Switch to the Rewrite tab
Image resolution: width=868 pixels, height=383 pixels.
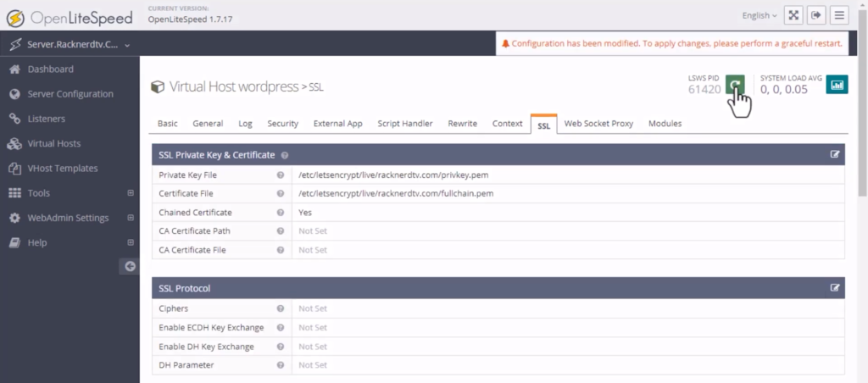[x=463, y=124]
